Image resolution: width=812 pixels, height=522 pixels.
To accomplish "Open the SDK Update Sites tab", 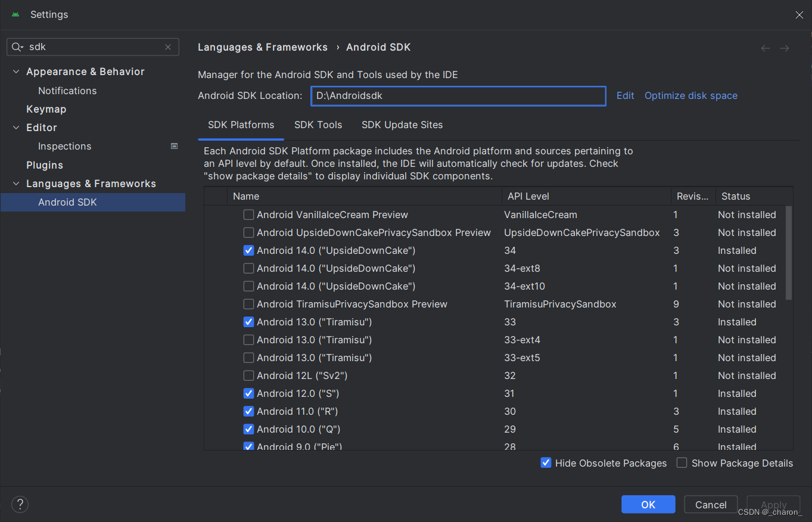I will [402, 125].
